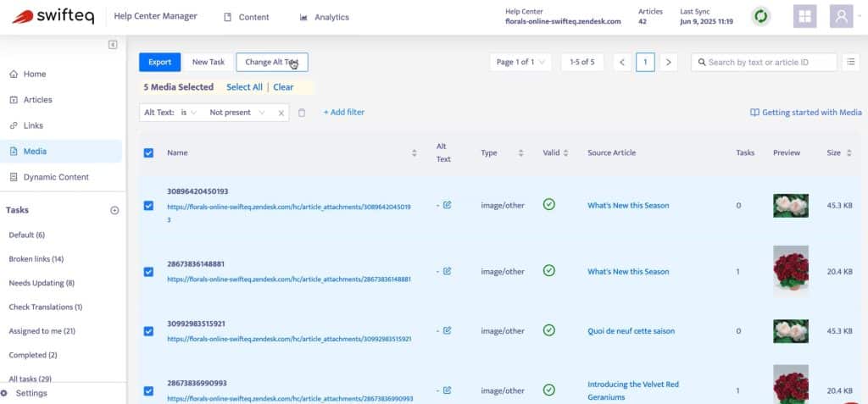The image size is (868, 404).
Task: Sort by Valid column arrows
Action: point(565,152)
